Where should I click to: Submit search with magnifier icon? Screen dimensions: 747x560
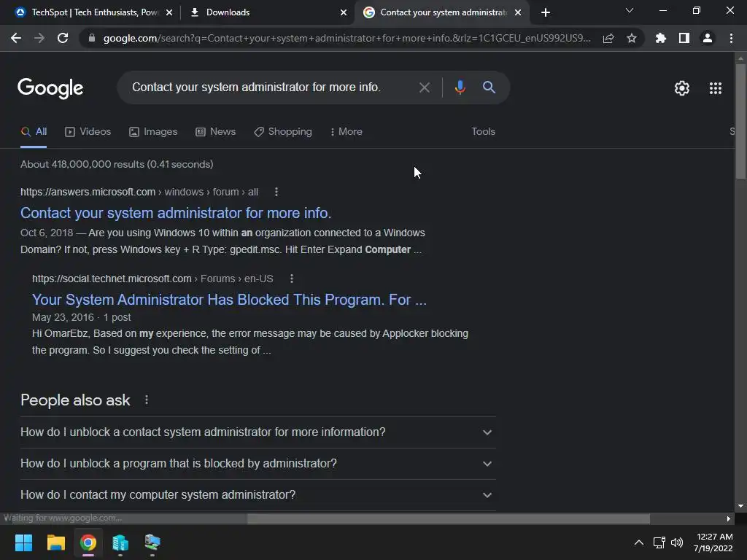coord(489,87)
